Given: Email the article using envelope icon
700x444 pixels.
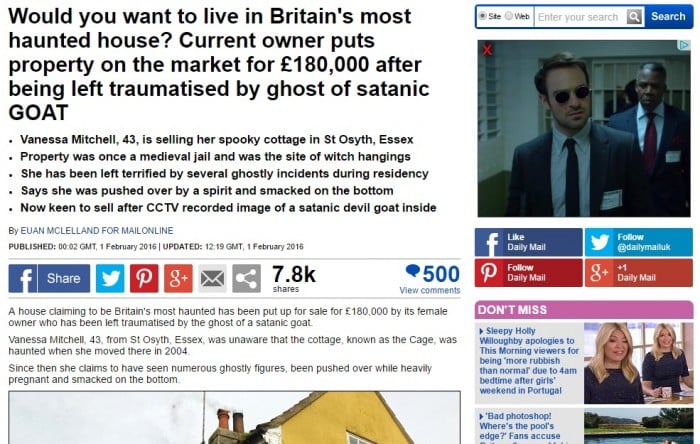Looking at the screenshot, I should click(212, 278).
